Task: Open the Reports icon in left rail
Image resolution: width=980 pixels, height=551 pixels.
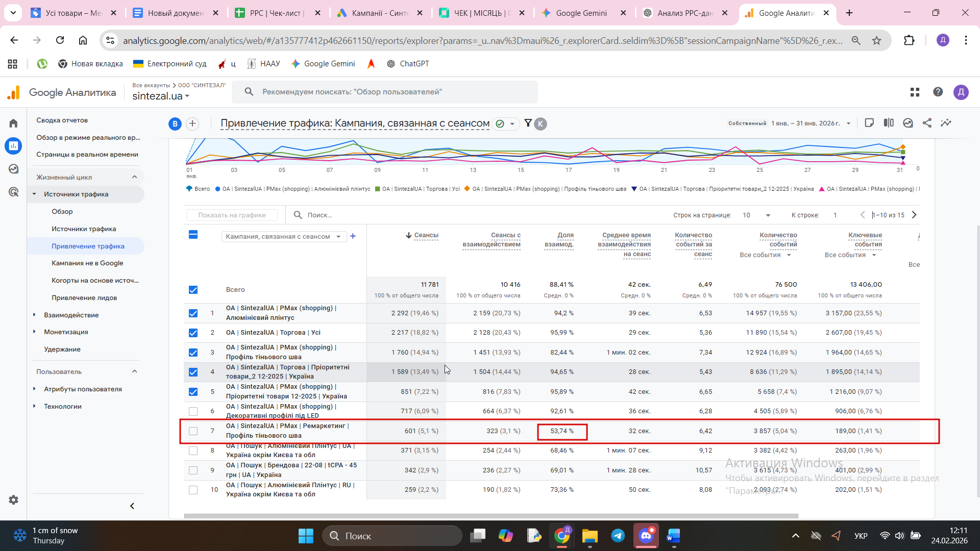Action: 13,146
